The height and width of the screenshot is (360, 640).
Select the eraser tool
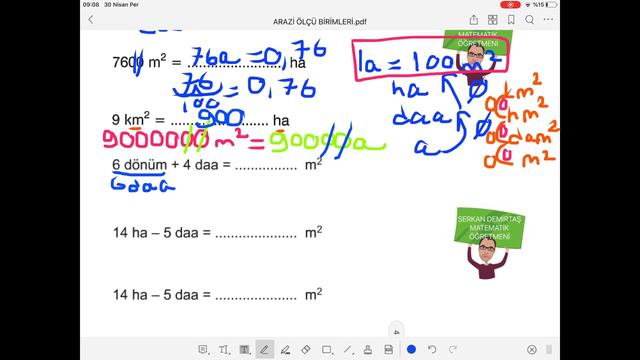[x=306, y=349]
